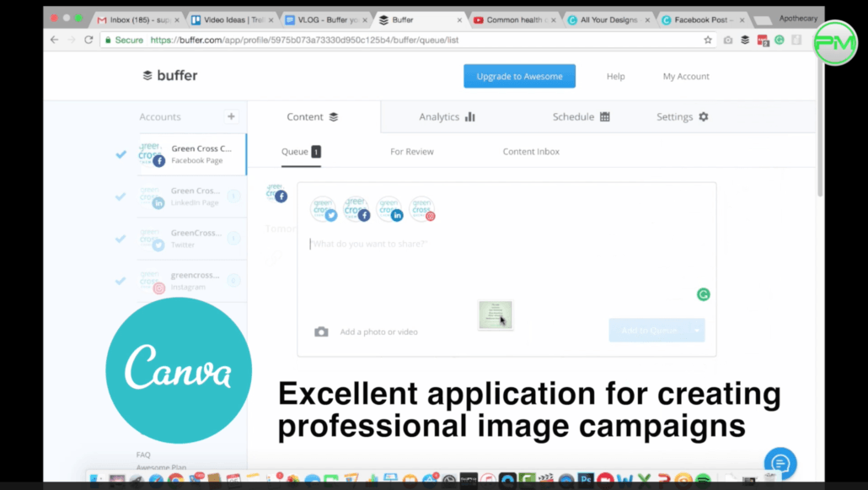Click the camera icon to add media

tap(321, 331)
